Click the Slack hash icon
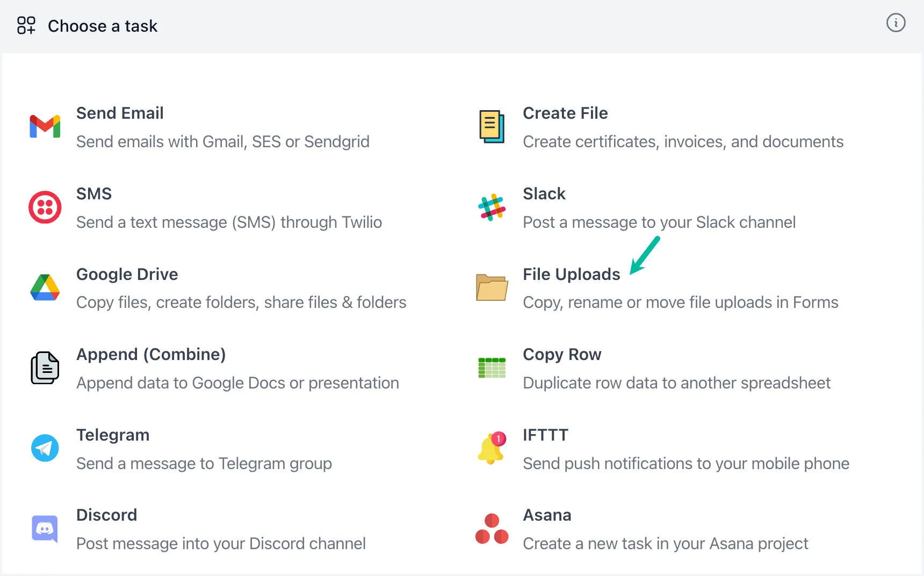The height and width of the screenshot is (576, 924). pos(492,207)
